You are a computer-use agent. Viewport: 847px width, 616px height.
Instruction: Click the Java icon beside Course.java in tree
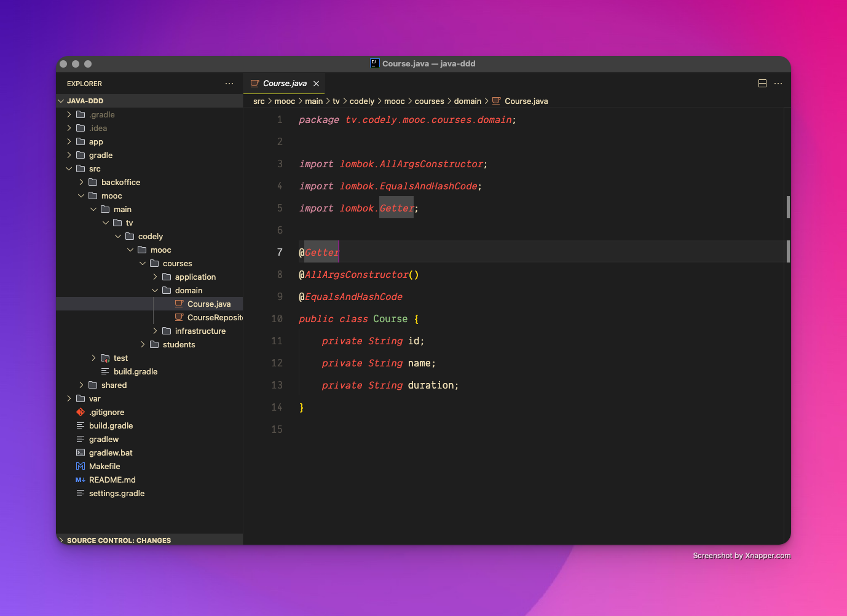[179, 304]
